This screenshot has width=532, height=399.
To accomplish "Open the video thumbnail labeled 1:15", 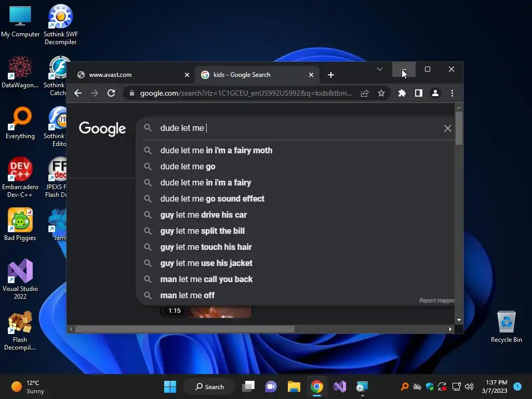I will (206, 312).
